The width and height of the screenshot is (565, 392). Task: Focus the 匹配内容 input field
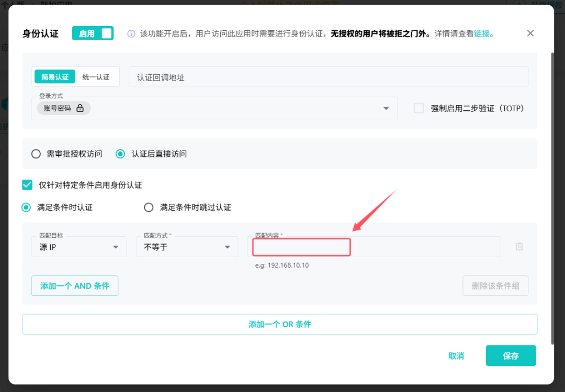[x=374, y=247]
